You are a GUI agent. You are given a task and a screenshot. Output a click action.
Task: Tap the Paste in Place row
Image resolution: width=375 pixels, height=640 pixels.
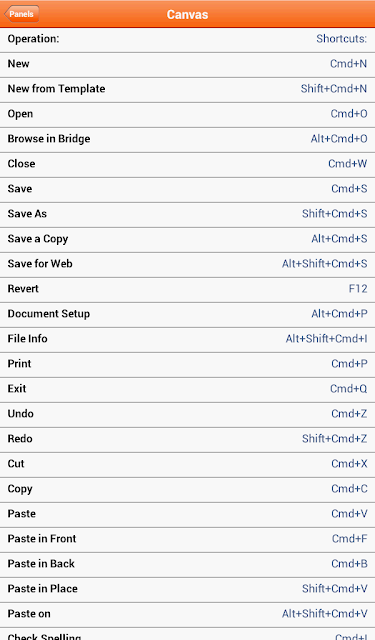coord(187,589)
